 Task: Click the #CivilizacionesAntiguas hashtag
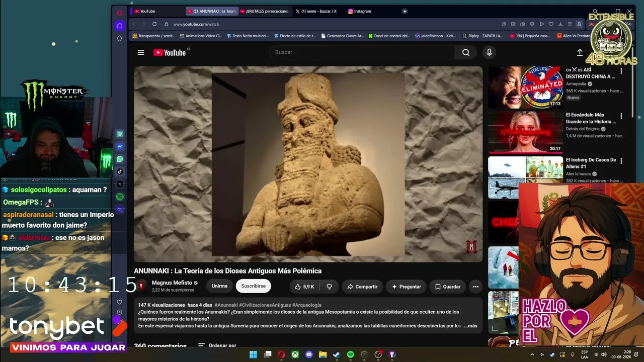coord(265,305)
